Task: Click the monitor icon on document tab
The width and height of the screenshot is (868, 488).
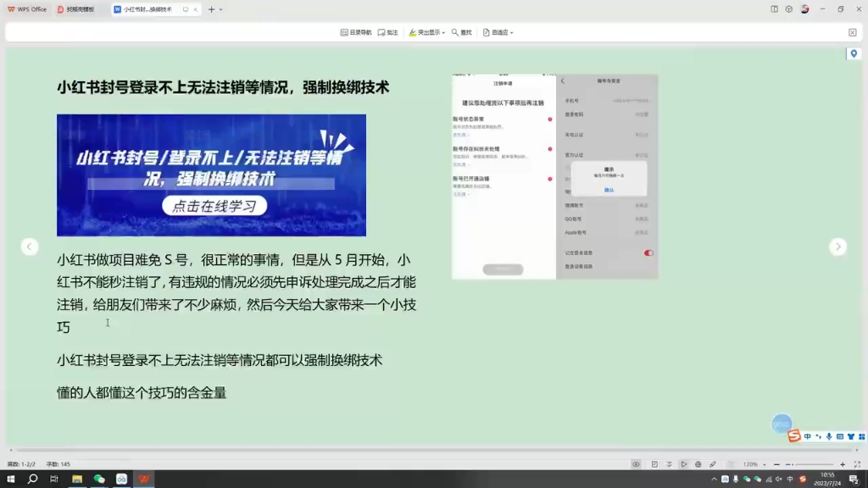Action: click(186, 9)
